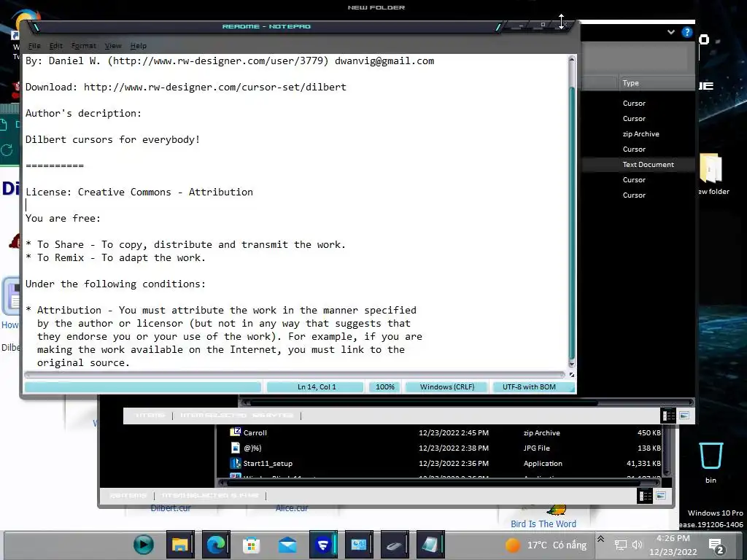Viewport: 747px width, 560px height.
Task: Open the Alice.cur link in the browser
Action: pyautogui.click(x=292, y=508)
